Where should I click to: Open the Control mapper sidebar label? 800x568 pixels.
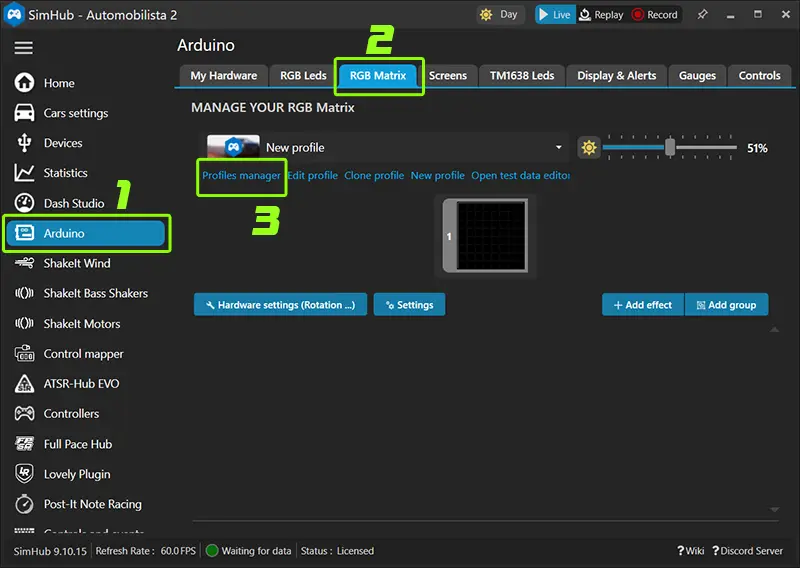click(x=84, y=354)
